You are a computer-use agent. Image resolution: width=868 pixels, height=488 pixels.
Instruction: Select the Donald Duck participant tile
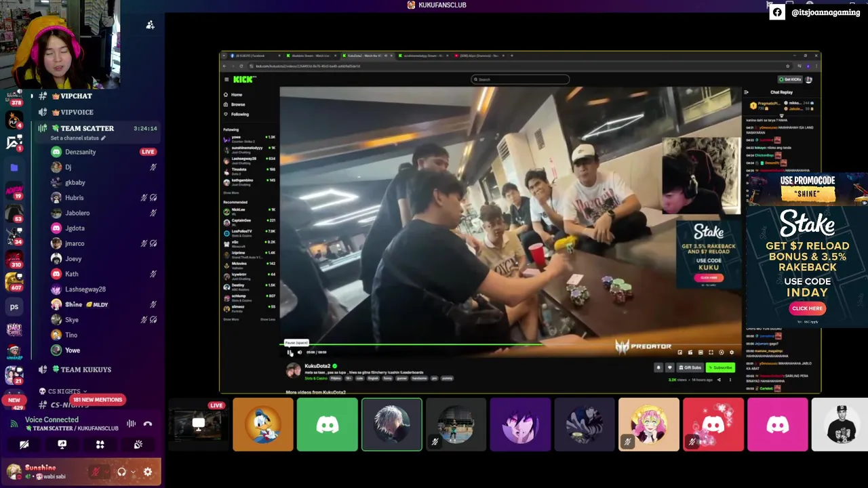click(x=263, y=424)
